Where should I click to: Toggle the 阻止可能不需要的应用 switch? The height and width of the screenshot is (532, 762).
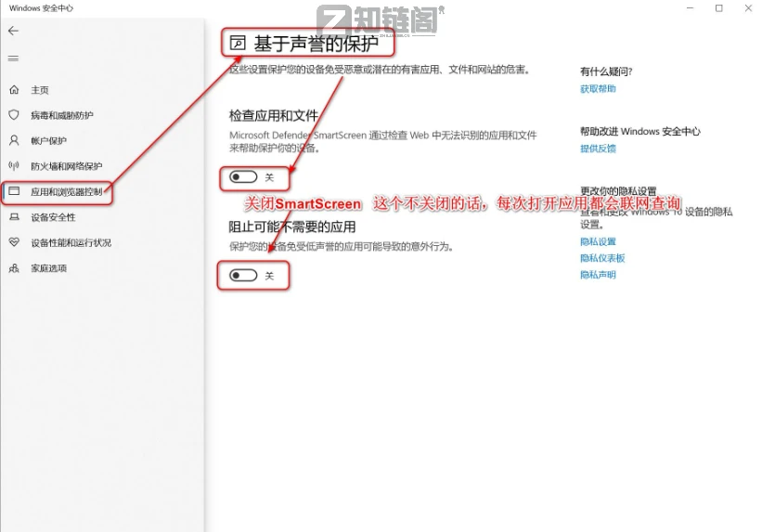tap(243, 276)
